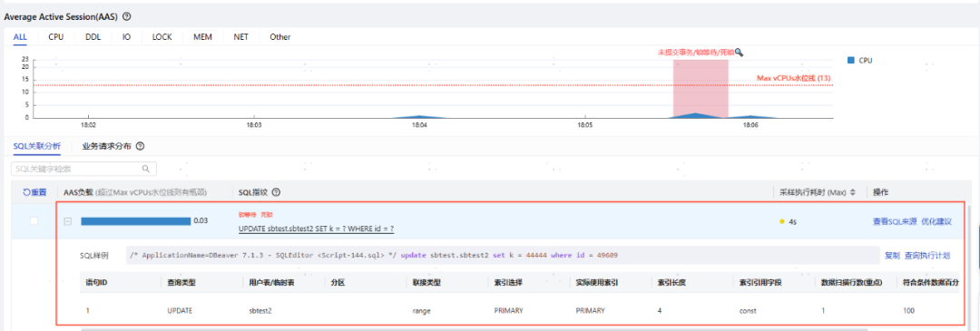
Task: Switch to the CPU tab
Action: point(56,37)
